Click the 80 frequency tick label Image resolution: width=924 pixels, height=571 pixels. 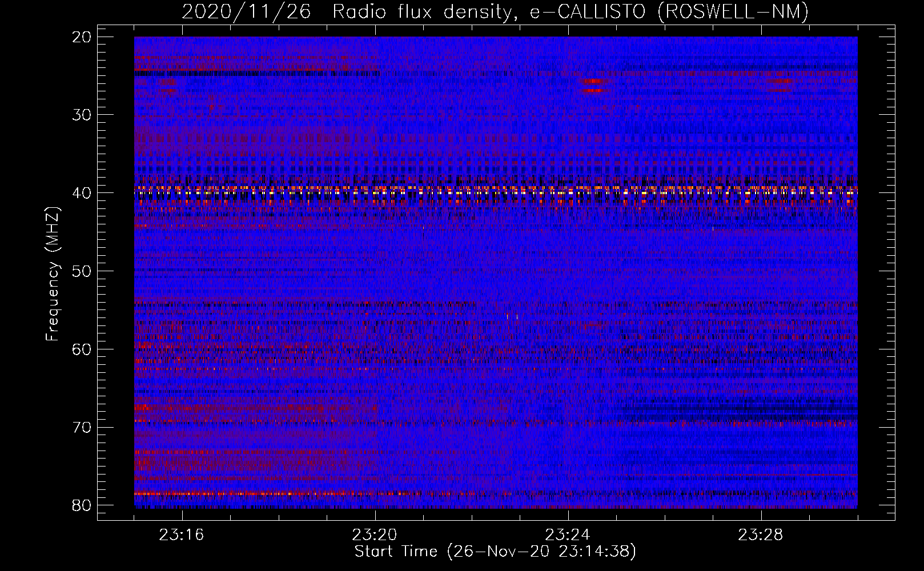(82, 505)
